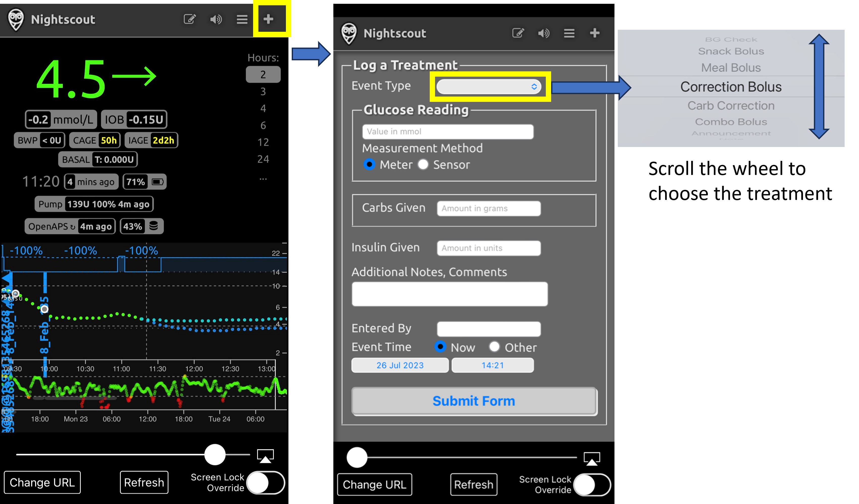Select 3 hours in the Hours list
Viewport: 859px width, 504px height.
[263, 92]
